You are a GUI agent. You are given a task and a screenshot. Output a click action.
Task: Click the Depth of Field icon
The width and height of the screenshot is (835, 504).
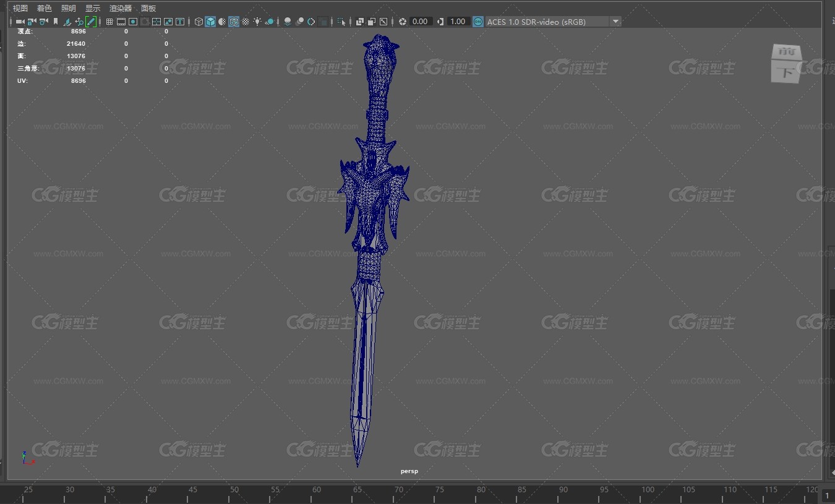323,22
